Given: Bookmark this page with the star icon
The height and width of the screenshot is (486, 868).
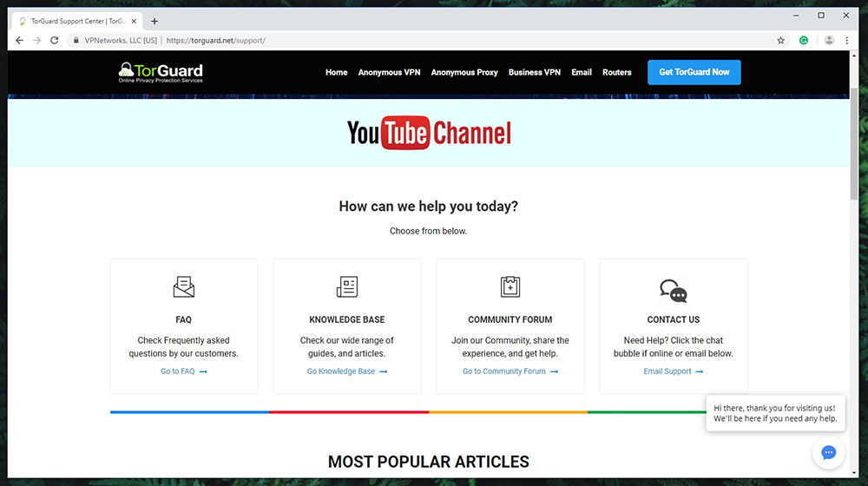Looking at the screenshot, I should [780, 41].
